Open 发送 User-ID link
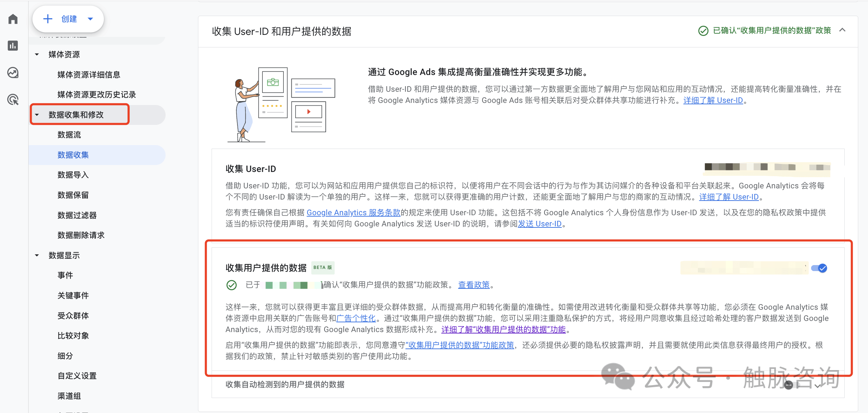 click(540, 224)
